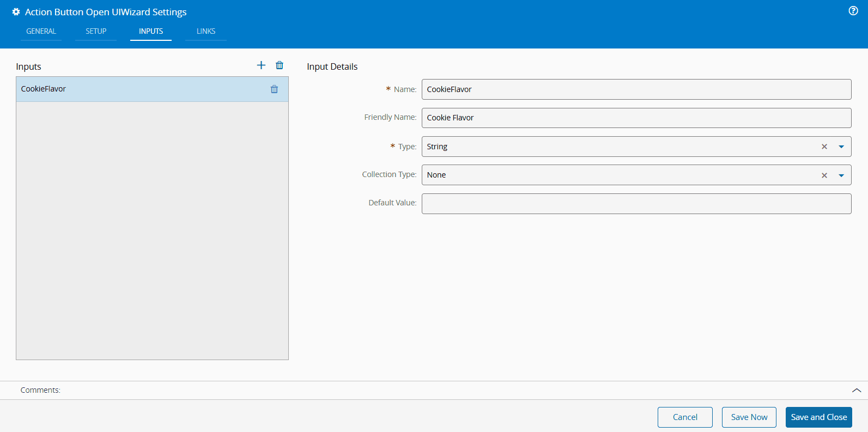Switch to the GENERAL tab

41,31
